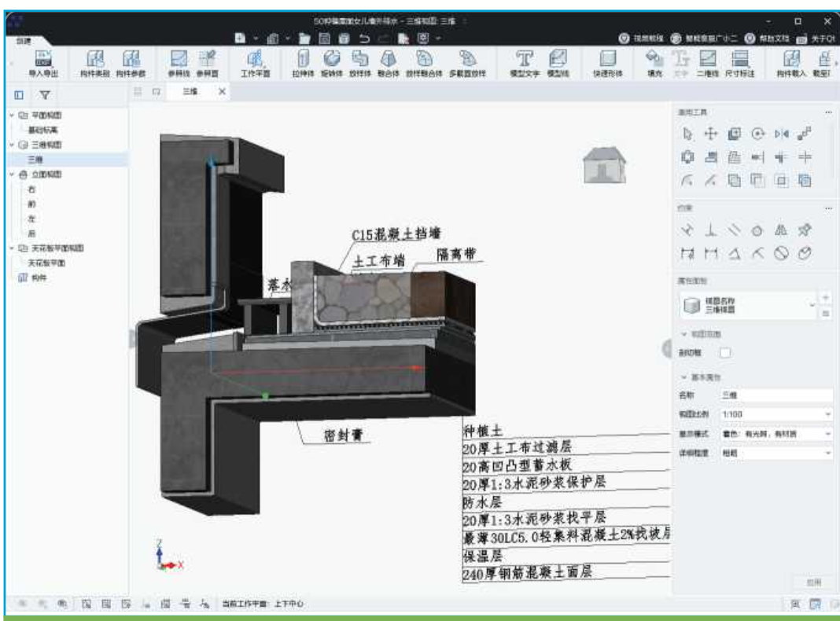
Task: Click the house-shaped view cube
Action: (x=603, y=165)
